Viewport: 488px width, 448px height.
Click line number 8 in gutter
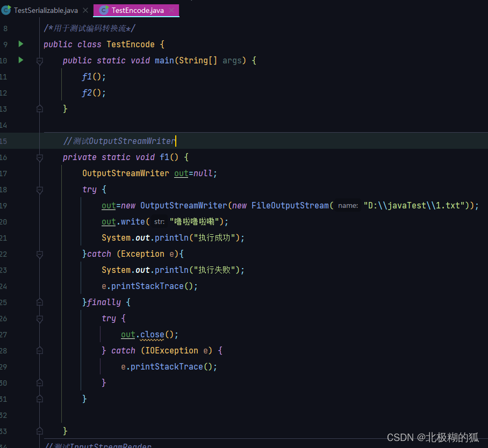click(5, 28)
